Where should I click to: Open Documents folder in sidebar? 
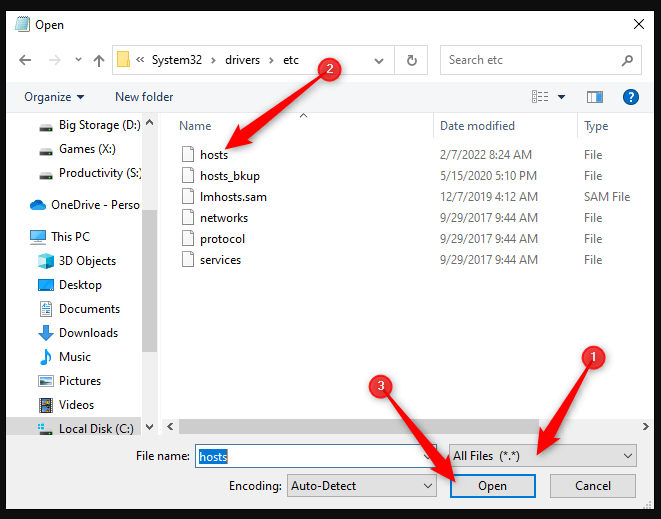[79, 309]
